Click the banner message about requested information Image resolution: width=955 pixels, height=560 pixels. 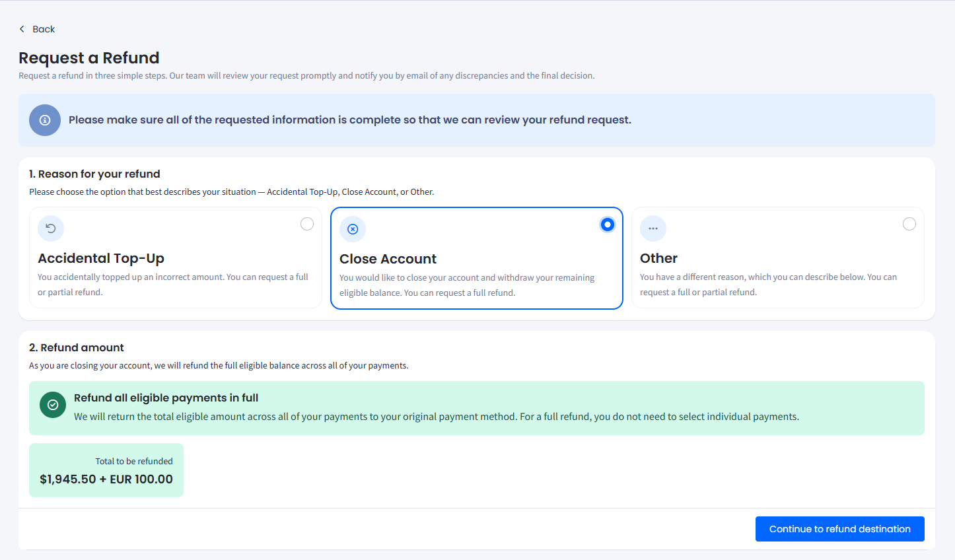(350, 120)
